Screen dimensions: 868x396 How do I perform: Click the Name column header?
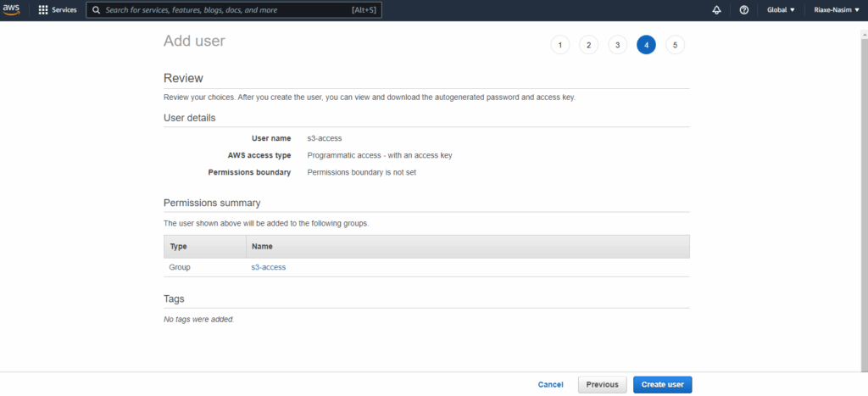pyautogui.click(x=262, y=247)
